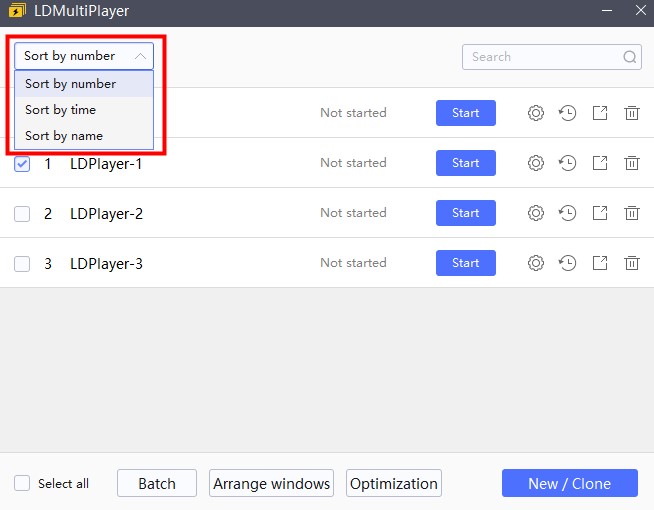Click create shortcut icon for LDPlayer-1
Image resolution: width=654 pixels, height=510 pixels.
click(600, 163)
